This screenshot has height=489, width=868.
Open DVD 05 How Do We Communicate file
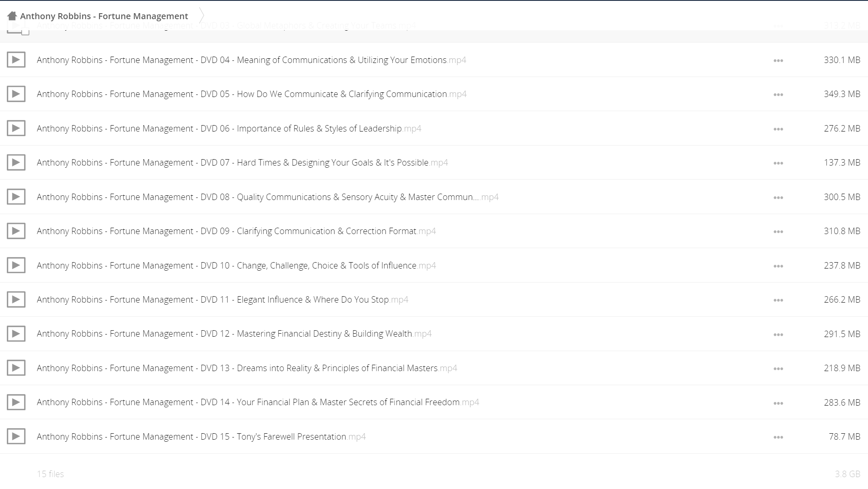[x=251, y=94]
